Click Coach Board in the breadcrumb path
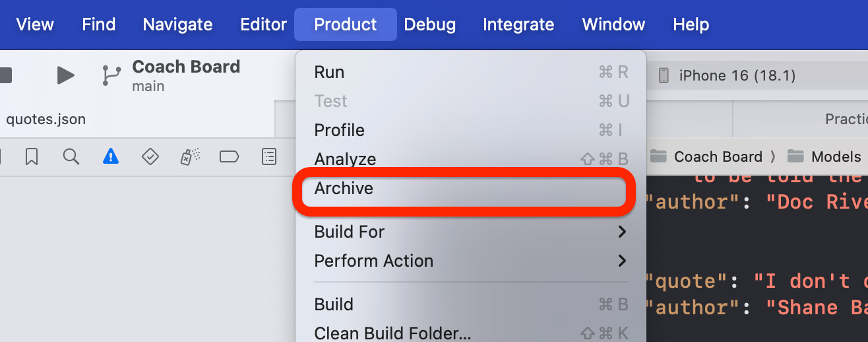Image resolution: width=868 pixels, height=342 pixels. [x=718, y=156]
